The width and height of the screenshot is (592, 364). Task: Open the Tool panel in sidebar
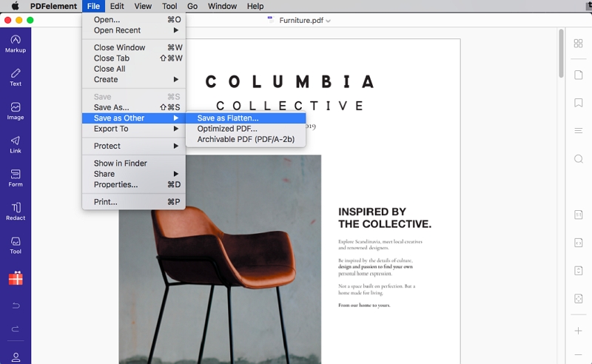16,246
